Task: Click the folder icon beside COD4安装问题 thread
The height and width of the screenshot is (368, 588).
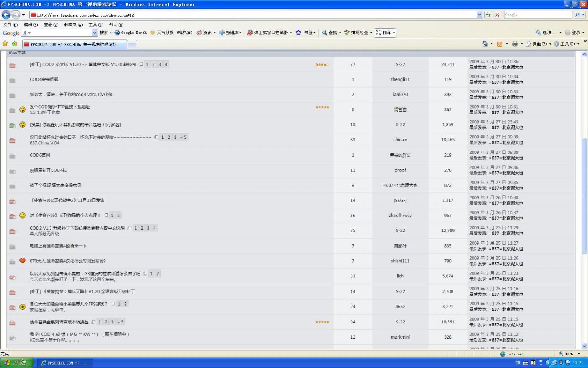Action: tap(12, 80)
